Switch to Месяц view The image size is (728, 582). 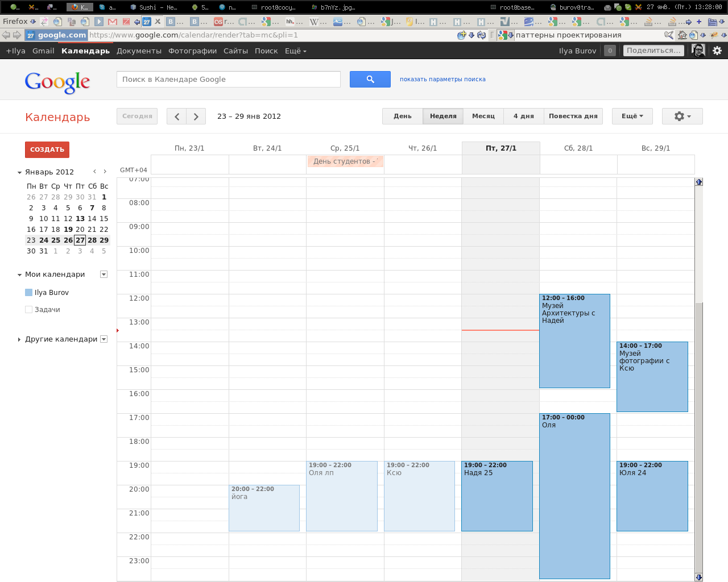(x=483, y=116)
